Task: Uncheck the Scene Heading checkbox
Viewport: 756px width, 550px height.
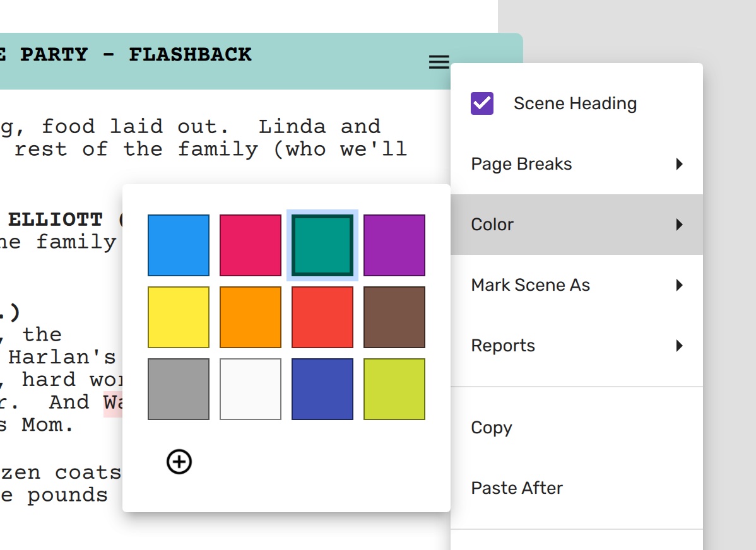Action: [482, 103]
